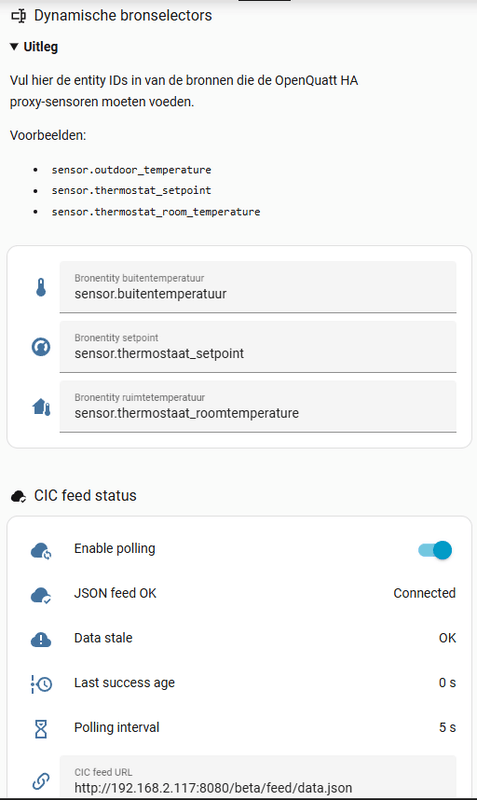The image size is (477, 800).
Task: Click the sensor.outdoor_temperature example text
Action: [x=131, y=170]
